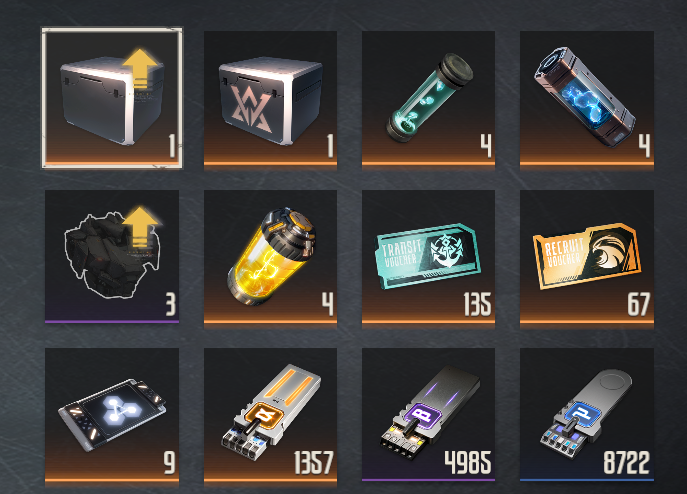This screenshot has width=687, height=494.
Task: Select the purple USB drive with 4985
Action: pos(428,415)
